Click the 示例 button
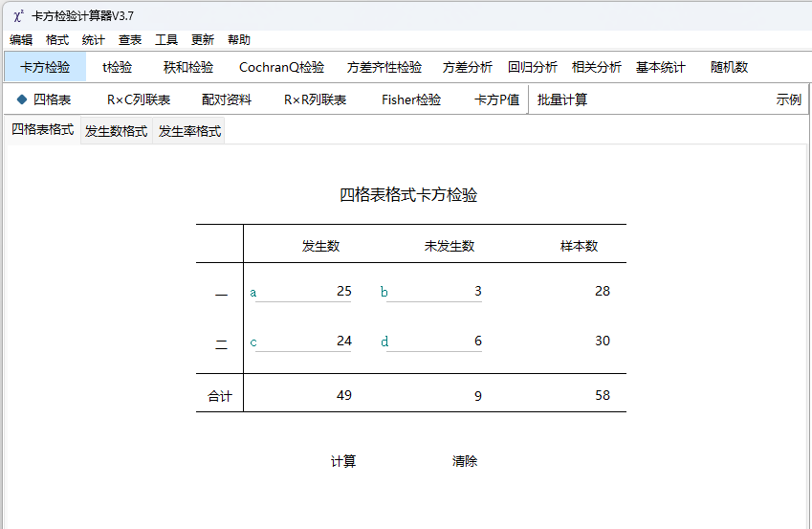Viewport: 812px width, 529px height. pos(789,99)
